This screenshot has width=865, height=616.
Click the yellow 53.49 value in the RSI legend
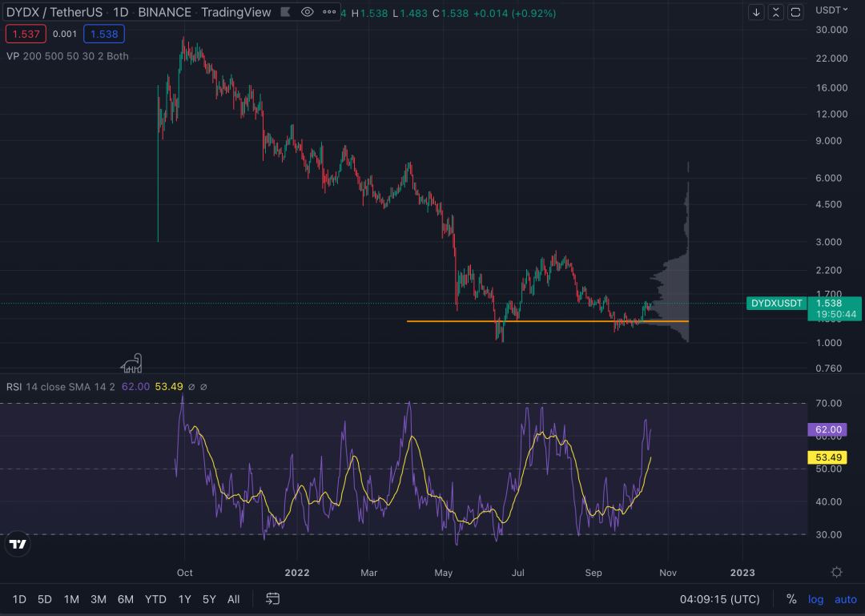pos(169,387)
